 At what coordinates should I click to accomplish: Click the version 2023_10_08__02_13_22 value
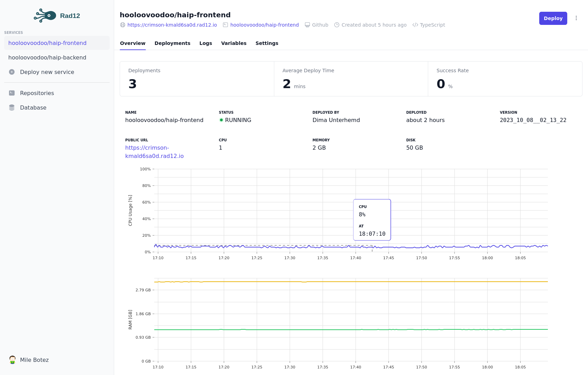click(533, 120)
